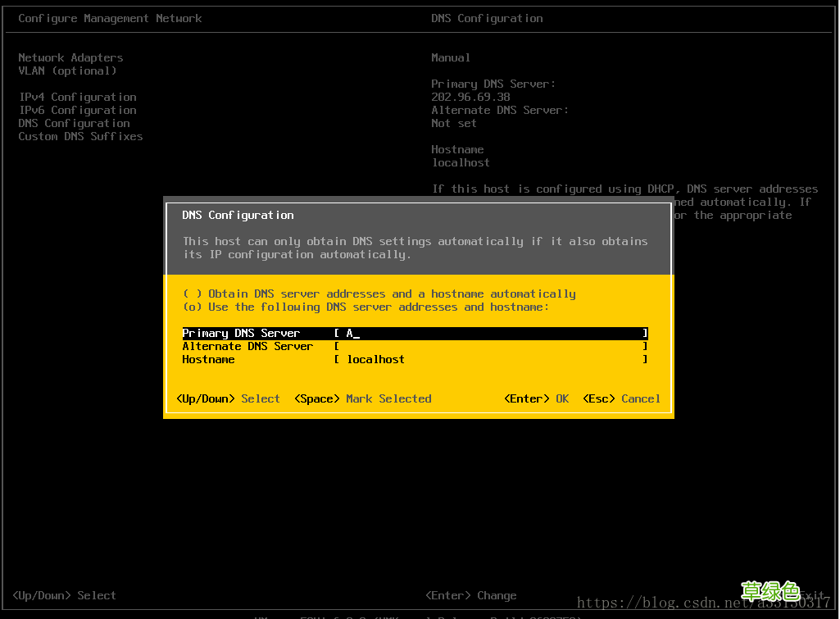The height and width of the screenshot is (619, 840).
Task: Click Hostname label in right panel
Action: pyautogui.click(x=457, y=149)
